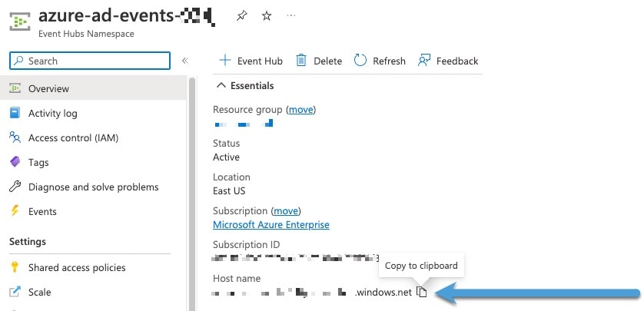Mark namespace as favorite with star icon
Image resolution: width=644 pixels, height=311 pixels.
point(267,16)
